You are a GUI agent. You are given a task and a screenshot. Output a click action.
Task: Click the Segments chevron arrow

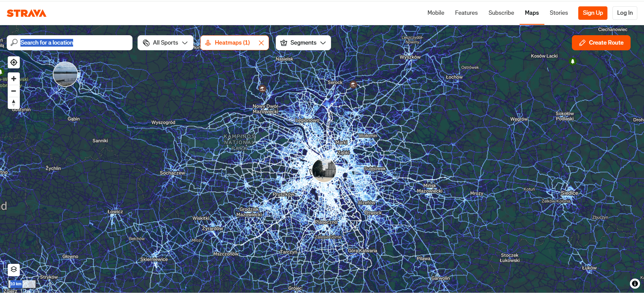coord(323,43)
